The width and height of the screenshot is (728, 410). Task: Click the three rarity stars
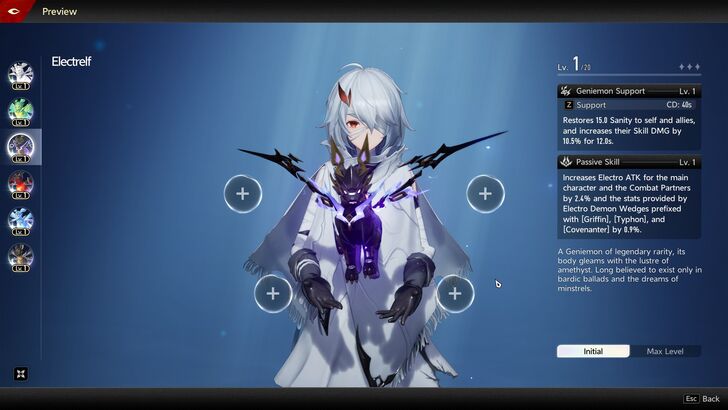pos(689,67)
